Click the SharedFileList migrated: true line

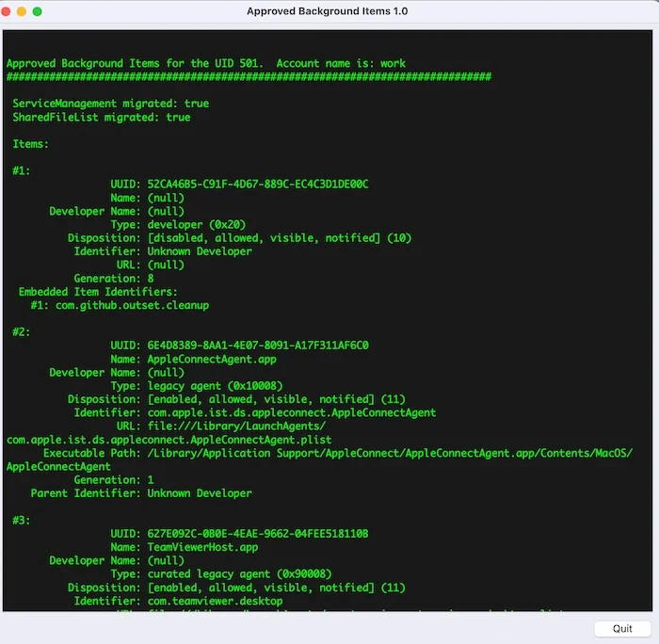click(102, 118)
